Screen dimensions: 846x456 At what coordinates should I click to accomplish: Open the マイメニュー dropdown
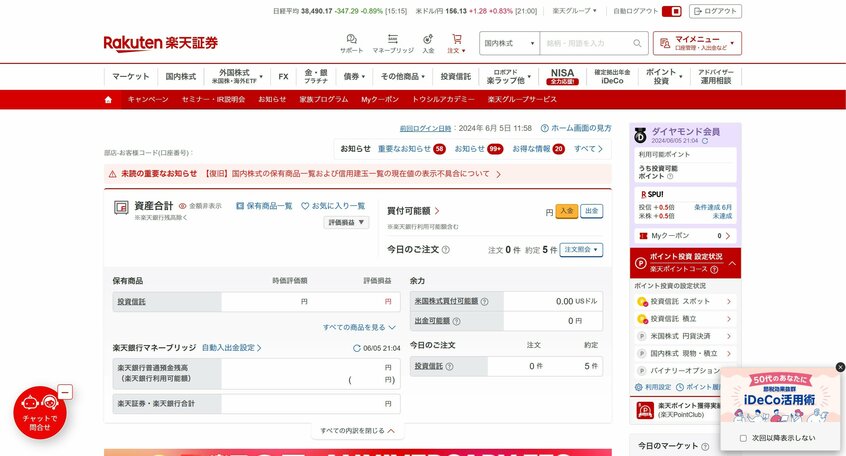(x=697, y=43)
